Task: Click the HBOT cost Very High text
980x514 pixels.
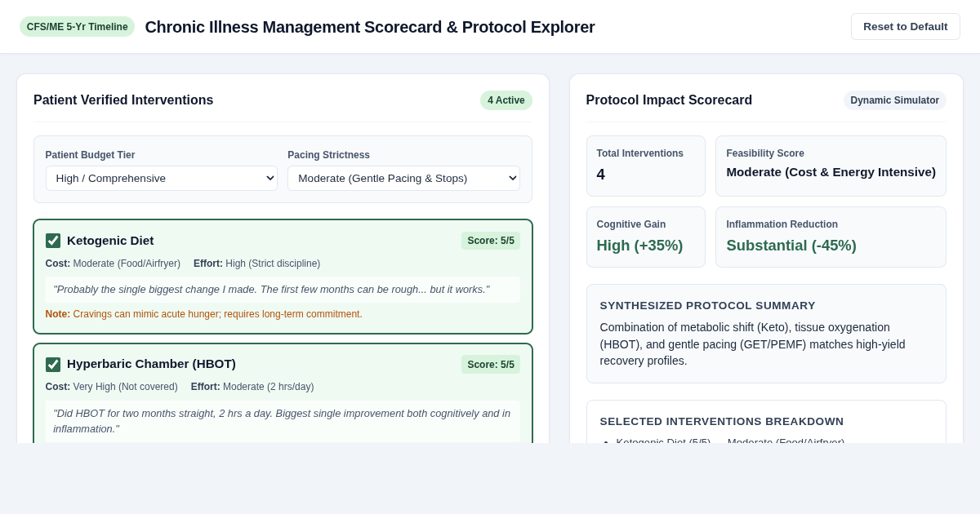Action: pyautogui.click(x=112, y=387)
